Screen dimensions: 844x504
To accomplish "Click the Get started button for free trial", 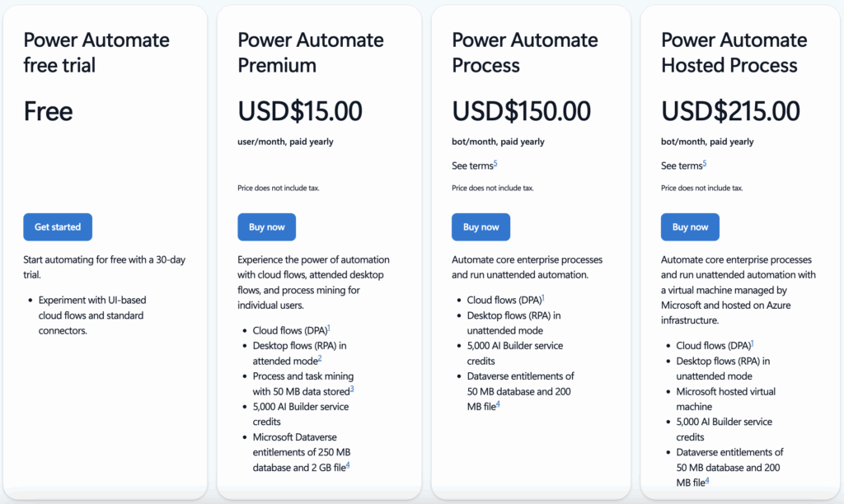I will coord(57,226).
